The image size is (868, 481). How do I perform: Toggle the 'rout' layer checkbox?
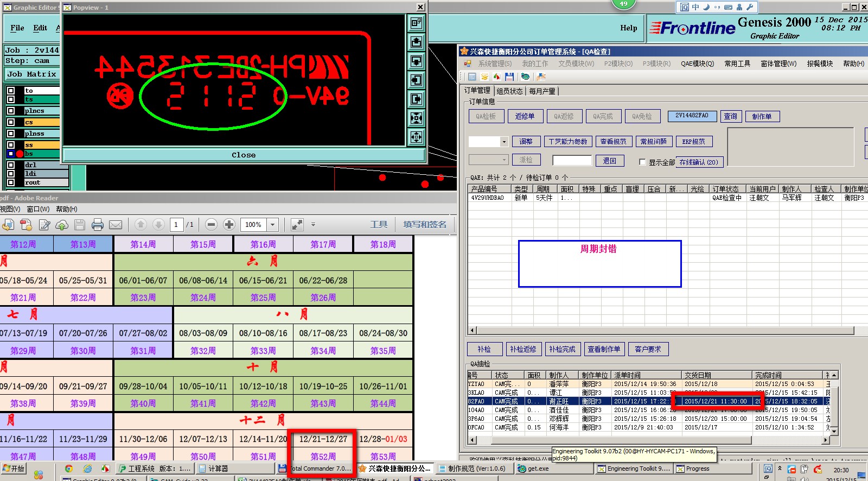pos(11,182)
